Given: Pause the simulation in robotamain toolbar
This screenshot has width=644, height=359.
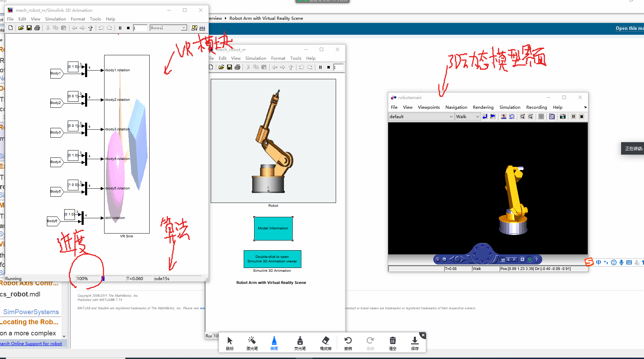Looking at the screenshot, I should pyautogui.click(x=574, y=117).
